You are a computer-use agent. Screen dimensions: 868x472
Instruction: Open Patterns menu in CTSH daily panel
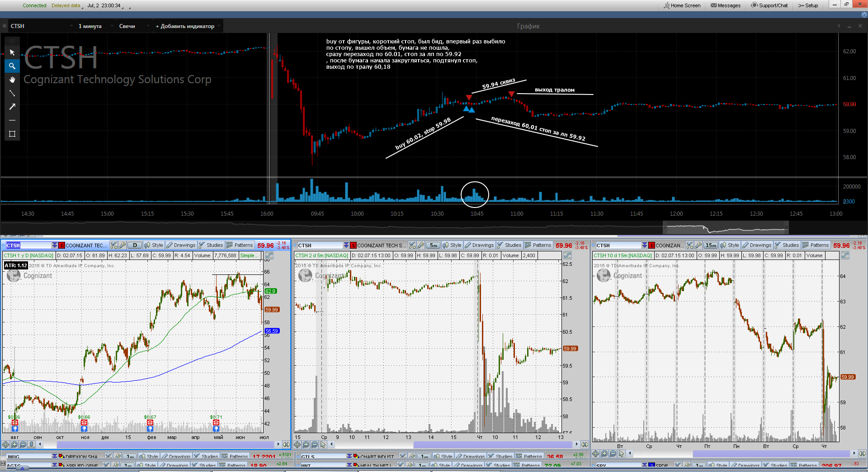(x=240, y=245)
